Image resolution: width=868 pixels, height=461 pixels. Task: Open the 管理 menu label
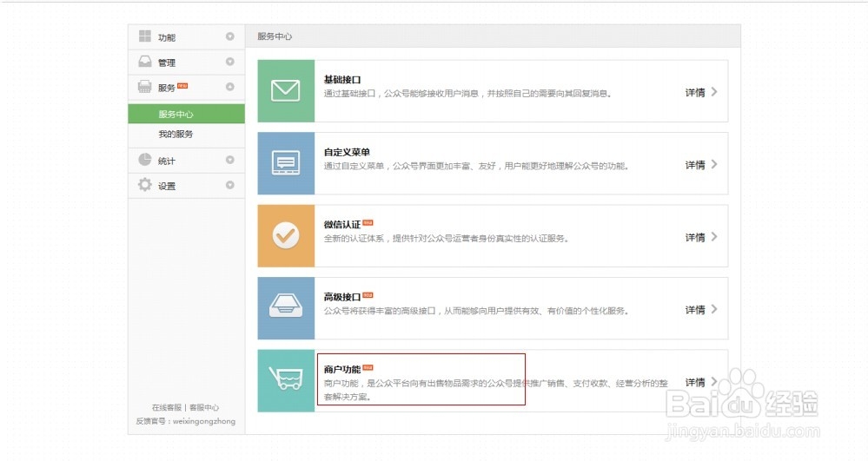[167, 63]
